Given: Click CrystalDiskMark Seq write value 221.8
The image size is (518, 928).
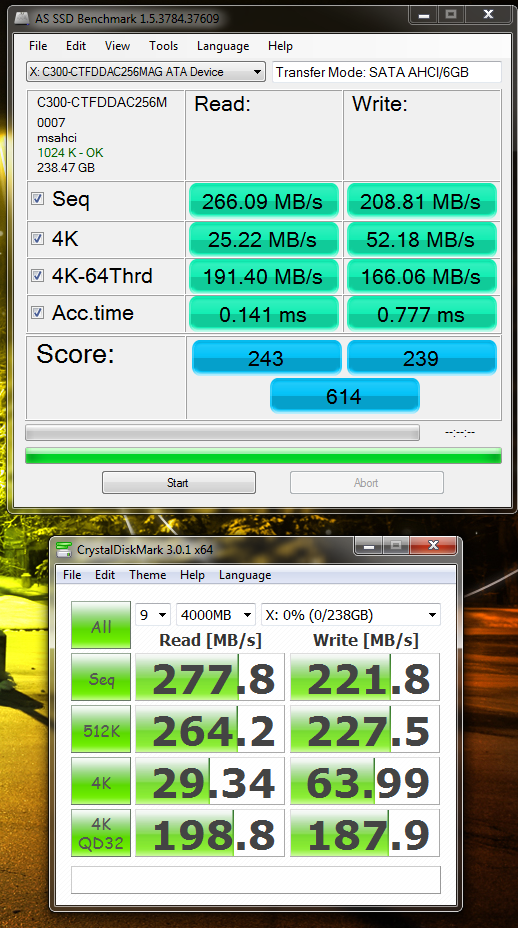Looking at the screenshot, I should [365, 678].
